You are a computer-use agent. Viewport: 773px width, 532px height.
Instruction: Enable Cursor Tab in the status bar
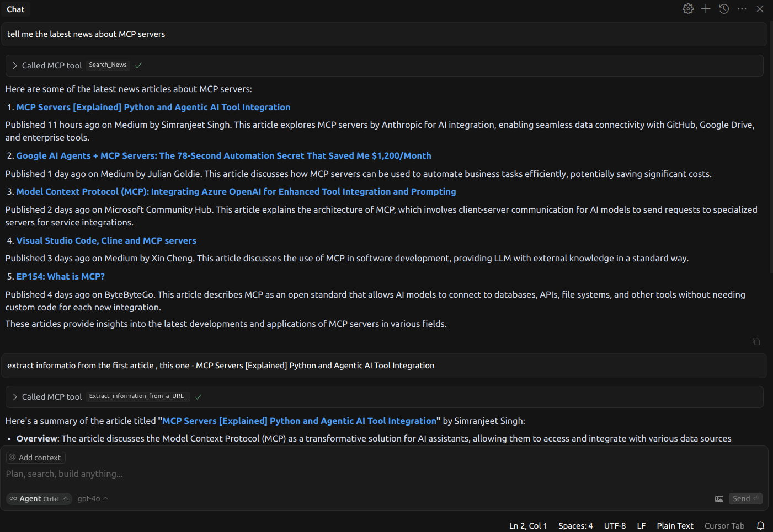coord(724,525)
